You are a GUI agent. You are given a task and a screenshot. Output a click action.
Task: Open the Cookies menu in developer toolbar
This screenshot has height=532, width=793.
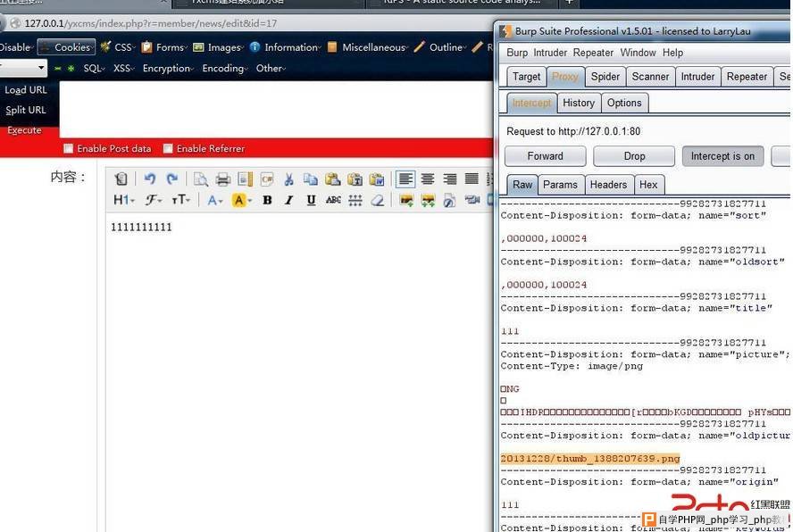[67, 47]
